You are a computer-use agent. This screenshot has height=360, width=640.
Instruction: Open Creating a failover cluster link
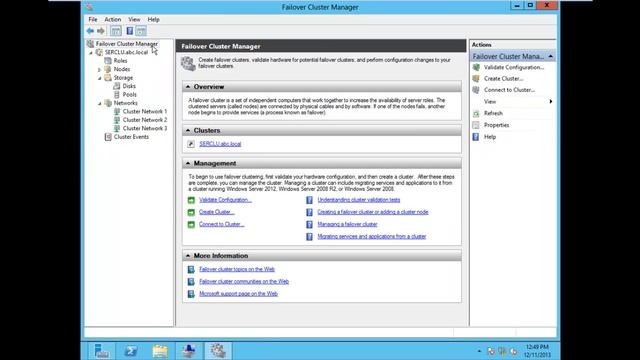373,212
